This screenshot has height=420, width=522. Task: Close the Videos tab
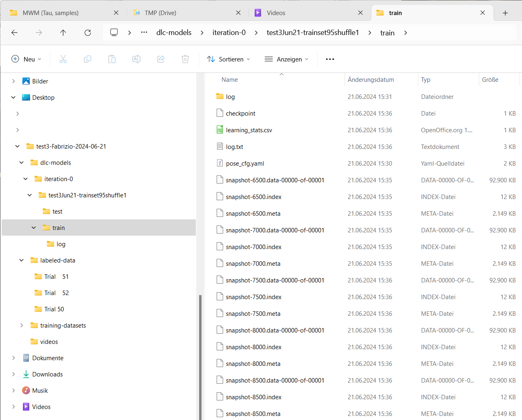360,13
